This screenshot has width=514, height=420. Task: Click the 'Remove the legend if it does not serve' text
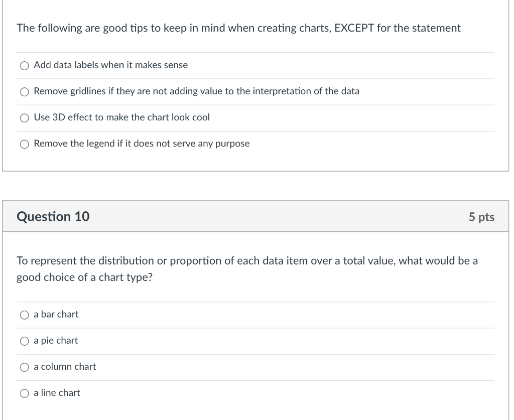[142, 144]
